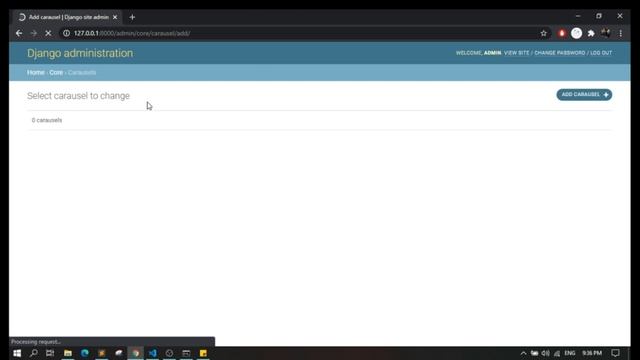Open the Extensions puzzle piece menu
640x360 pixels.
point(591,33)
